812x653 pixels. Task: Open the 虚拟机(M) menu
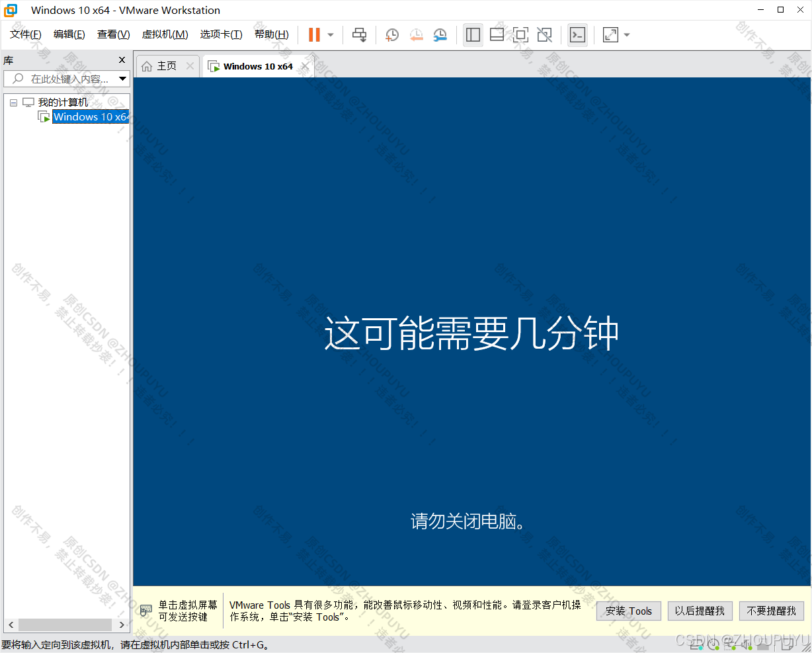point(165,34)
